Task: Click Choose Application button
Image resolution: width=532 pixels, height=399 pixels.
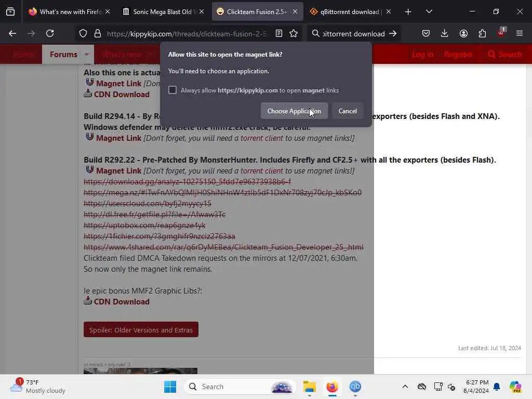Action: (x=294, y=111)
